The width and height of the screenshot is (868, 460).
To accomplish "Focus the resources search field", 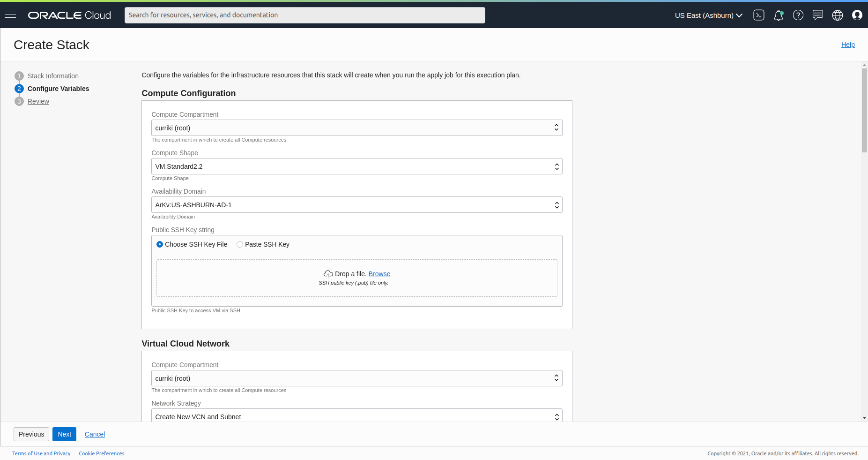I will [x=305, y=15].
